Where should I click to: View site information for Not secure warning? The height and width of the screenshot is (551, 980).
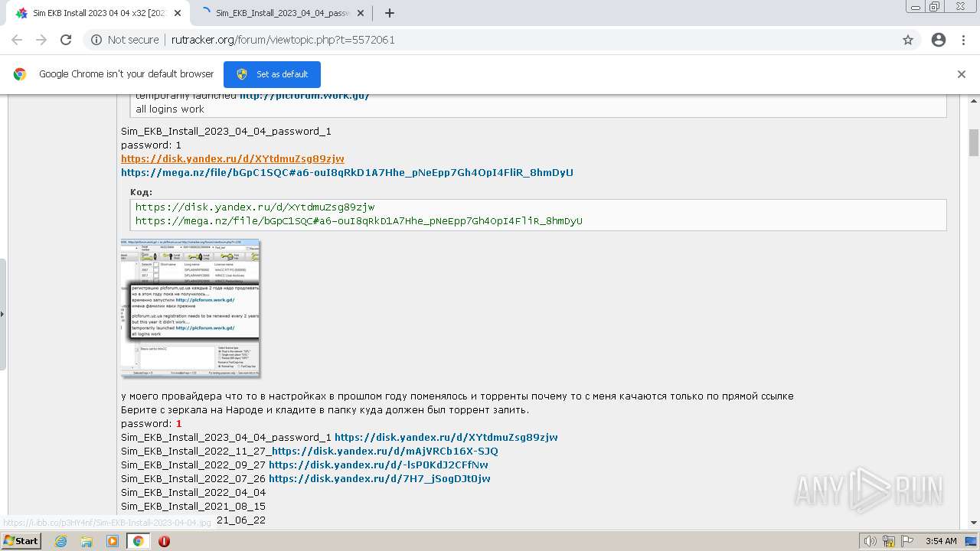[125, 40]
